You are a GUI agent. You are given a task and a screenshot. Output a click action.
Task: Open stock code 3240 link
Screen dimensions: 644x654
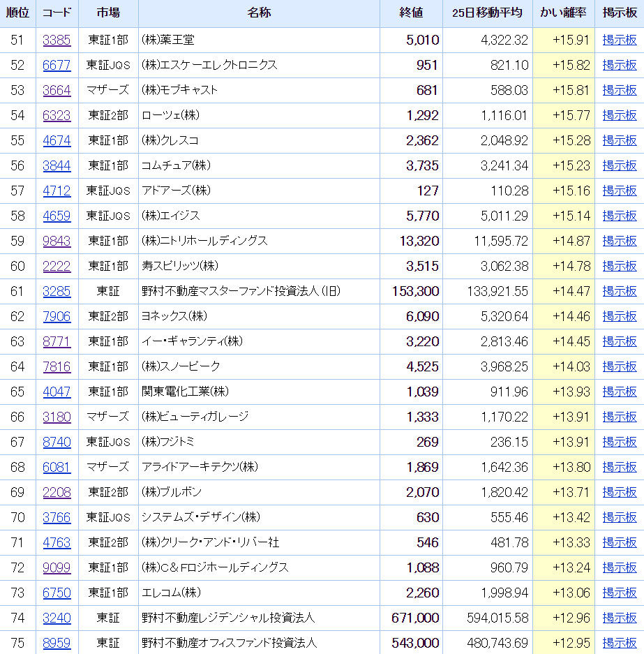click(57, 618)
